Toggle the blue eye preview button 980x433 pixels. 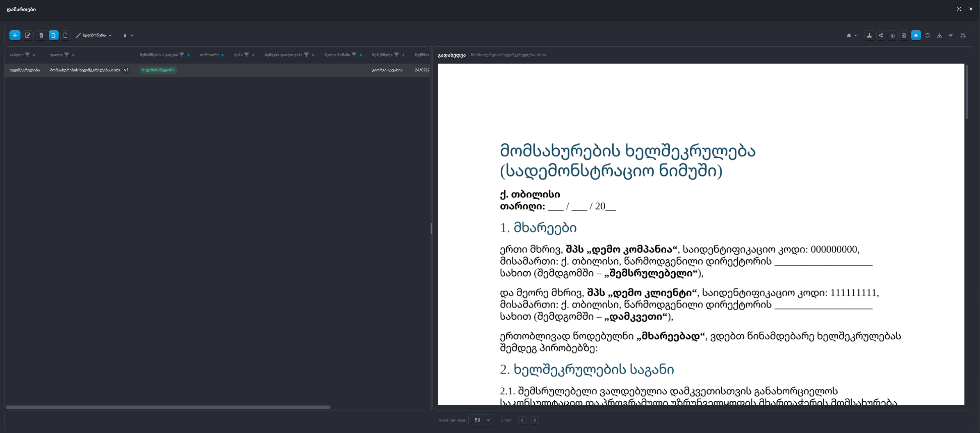point(916,35)
